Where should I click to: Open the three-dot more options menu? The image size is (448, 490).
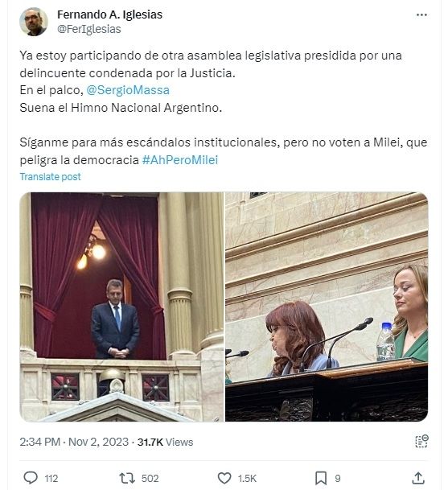421,14
